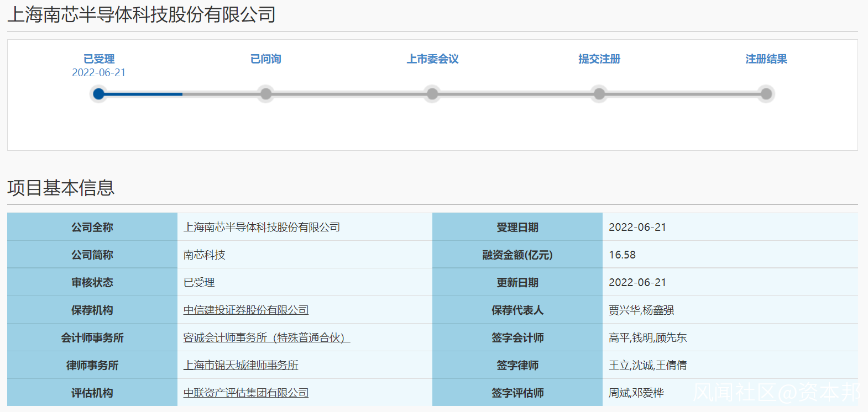
Task: Click the 上市委会议 step dot
Action: pos(432,94)
